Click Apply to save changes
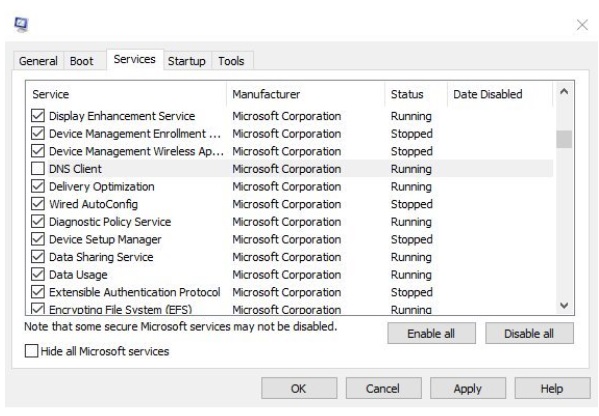 click(x=468, y=388)
